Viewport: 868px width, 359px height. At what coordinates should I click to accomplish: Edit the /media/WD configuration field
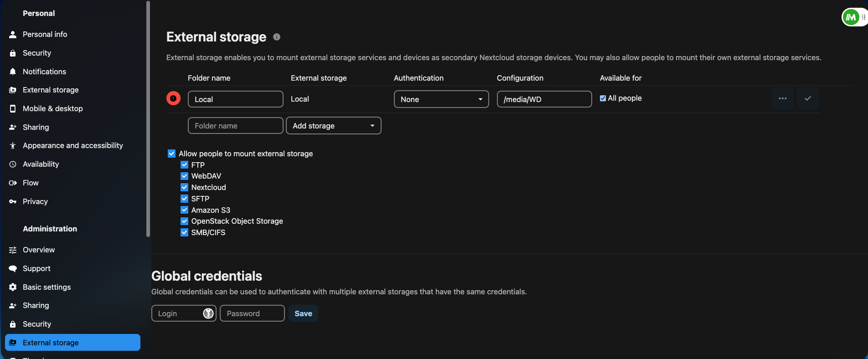click(x=544, y=99)
